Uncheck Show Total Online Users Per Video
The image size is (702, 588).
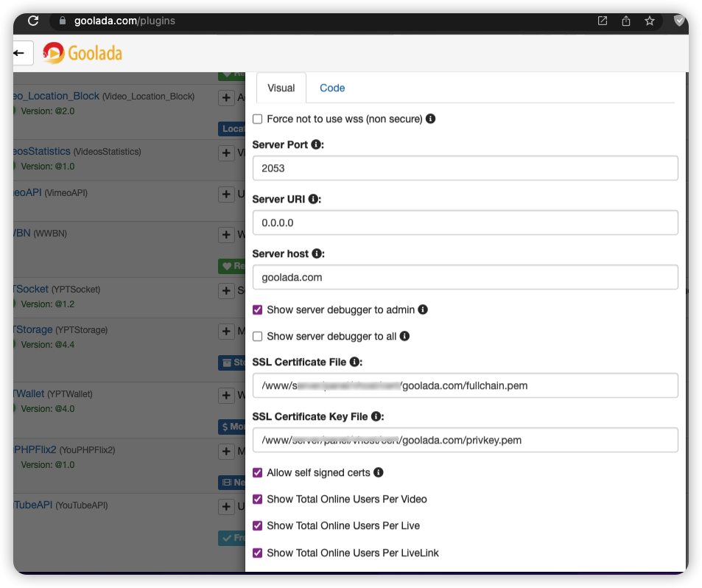coord(257,499)
